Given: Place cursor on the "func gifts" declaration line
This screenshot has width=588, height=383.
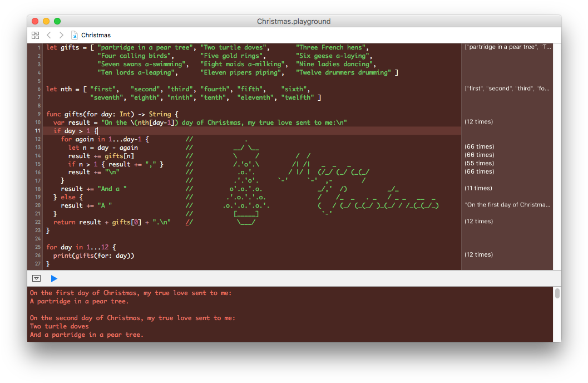Looking at the screenshot, I should (111, 114).
